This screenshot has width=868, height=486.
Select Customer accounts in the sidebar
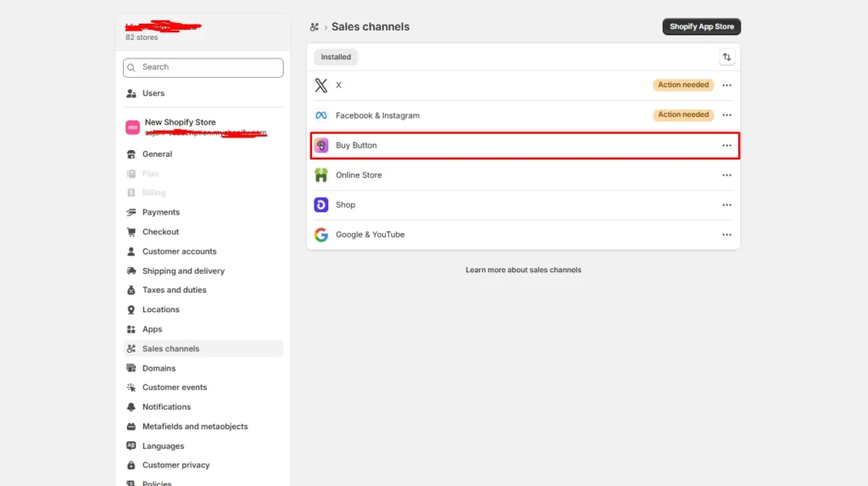tap(203, 252)
